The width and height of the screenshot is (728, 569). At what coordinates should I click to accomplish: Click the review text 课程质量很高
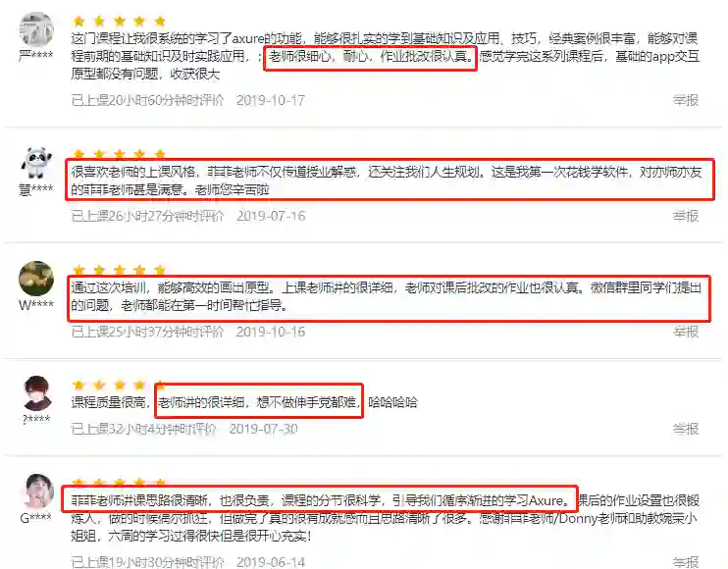(x=108, y=402)
